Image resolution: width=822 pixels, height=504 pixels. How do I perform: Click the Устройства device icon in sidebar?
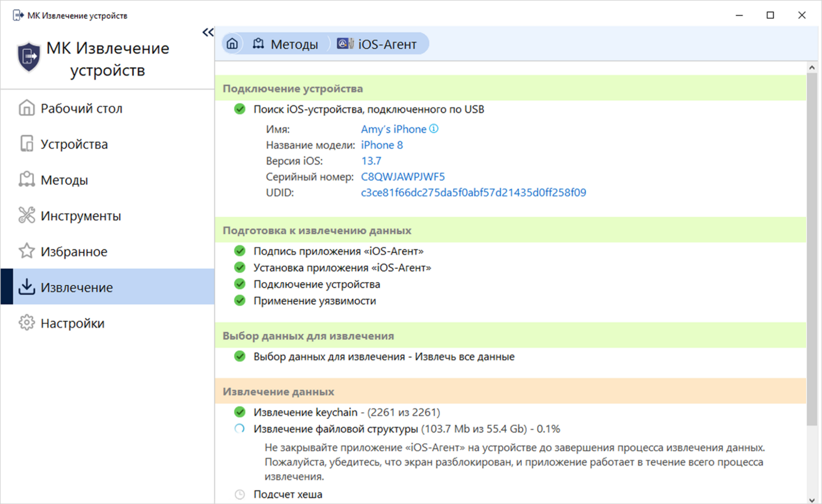tap(27, 144)
